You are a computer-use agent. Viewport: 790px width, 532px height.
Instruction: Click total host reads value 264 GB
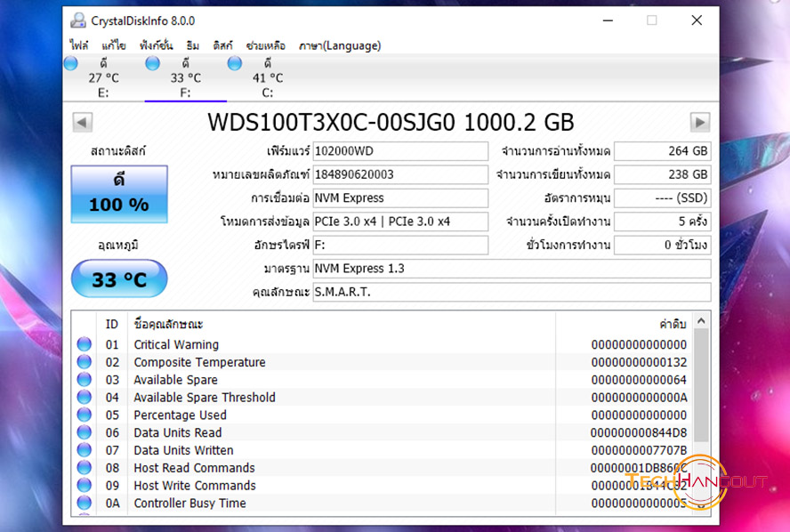[x=663, y=151]
